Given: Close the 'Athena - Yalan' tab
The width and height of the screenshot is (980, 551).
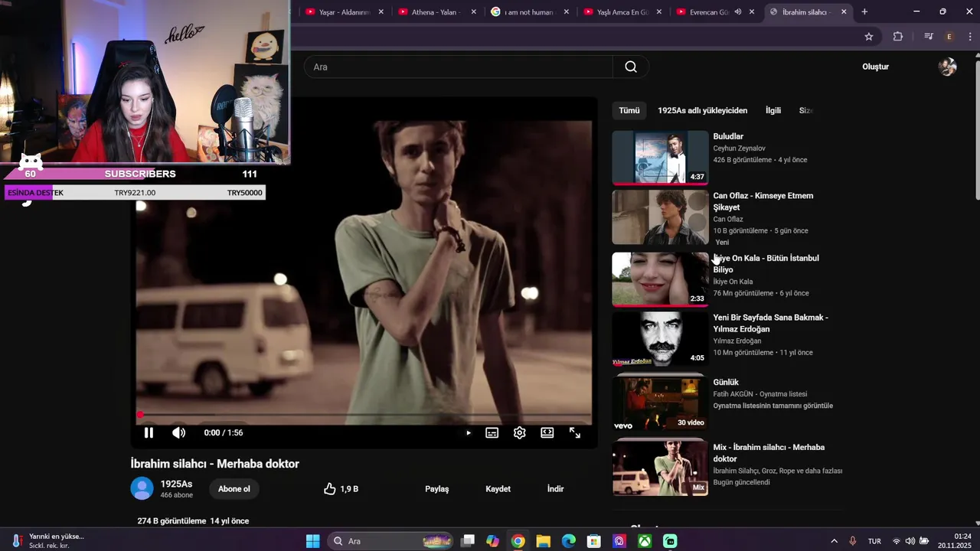Looking at the screenshot, I should 474,12.
